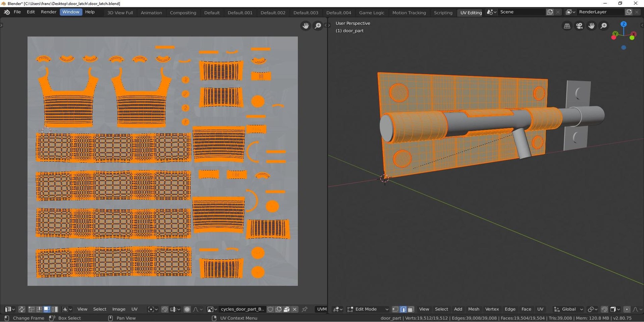Create a new scene with the copy icon
This screenshot has height=322, width=644.
tap(550, 12)
